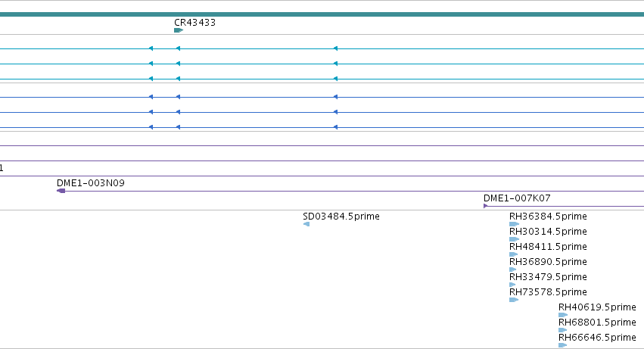Screen dimensions: 644x349
Task: Select the RH40619.5prime EST glyph
Action: 563,315
